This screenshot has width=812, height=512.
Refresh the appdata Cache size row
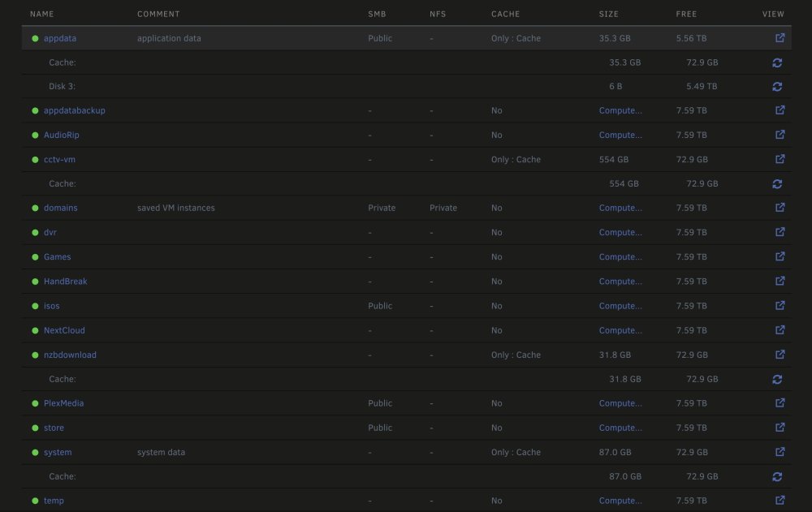coord(777,62)
